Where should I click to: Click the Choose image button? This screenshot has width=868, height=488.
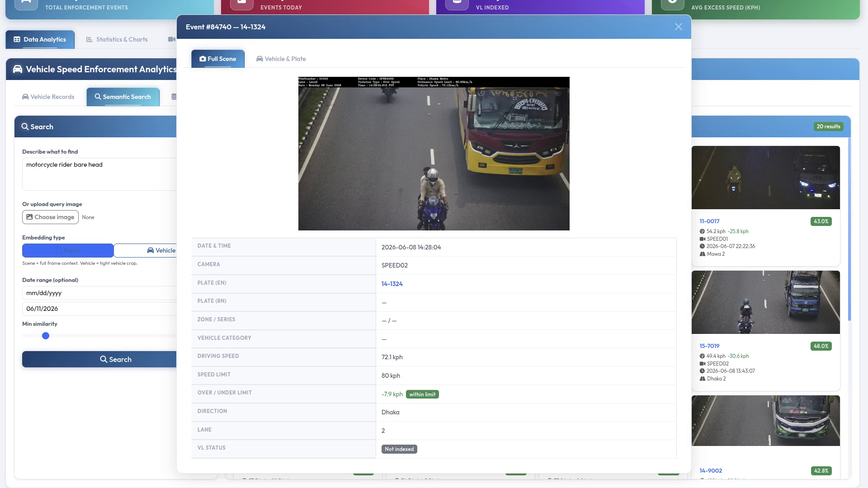50,217
